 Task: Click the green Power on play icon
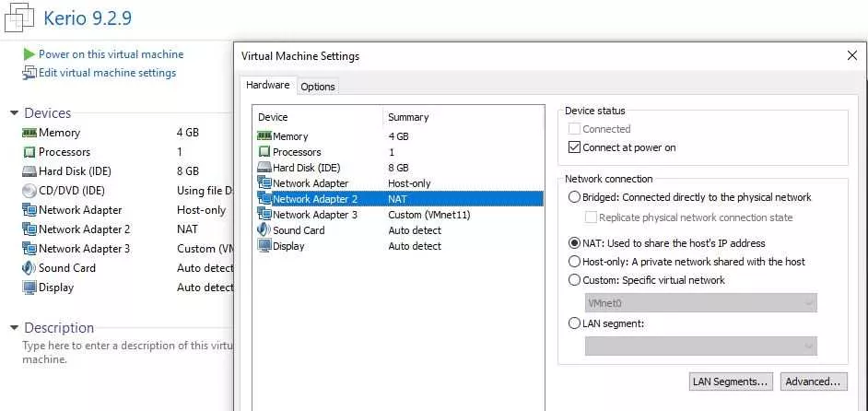tap(29, 54)
